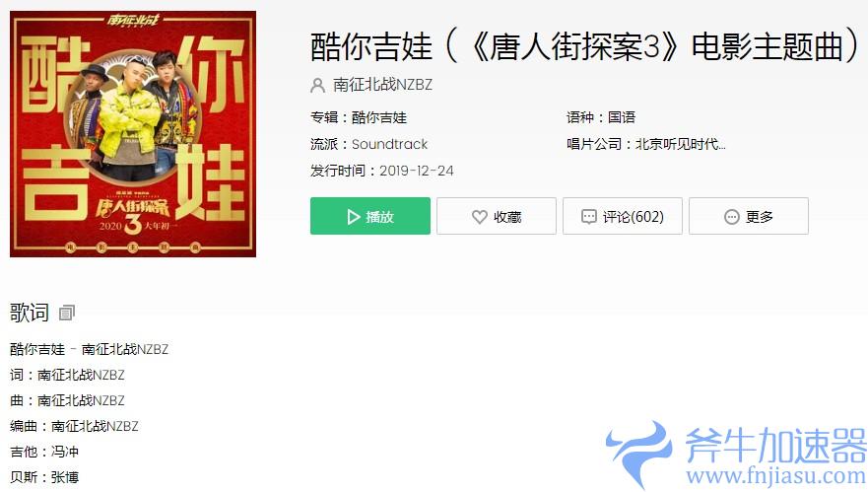The image size is (868, 492).
Task: Open artist 南征北战NZBZ page
Action: [382, 85]
